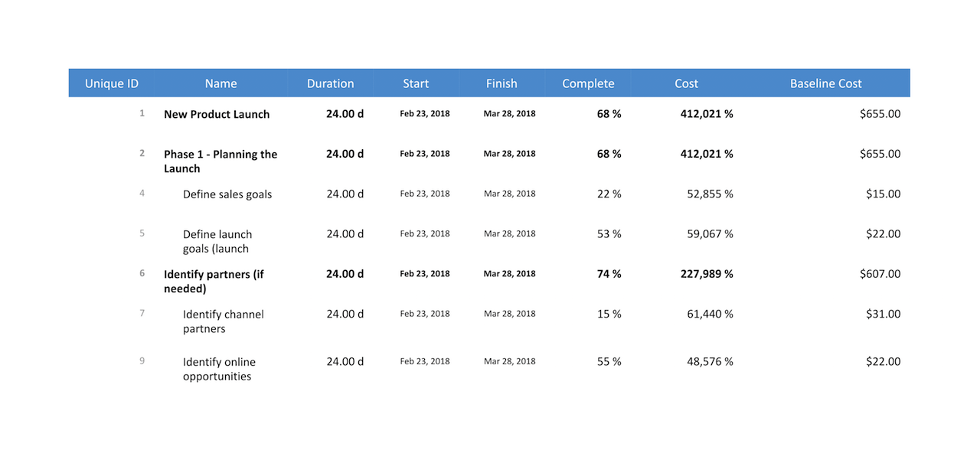Viewport: 980px width, 450px height.
Task: Select the "New Product Launch" task name
Action: click(x=217, y=114)
